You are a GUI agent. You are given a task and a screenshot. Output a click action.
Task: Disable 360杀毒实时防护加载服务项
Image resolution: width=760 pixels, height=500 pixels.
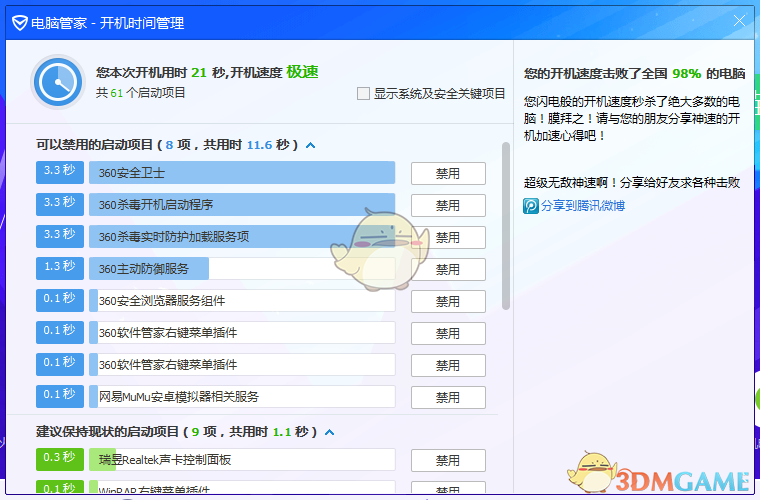[x=448, y=237]
